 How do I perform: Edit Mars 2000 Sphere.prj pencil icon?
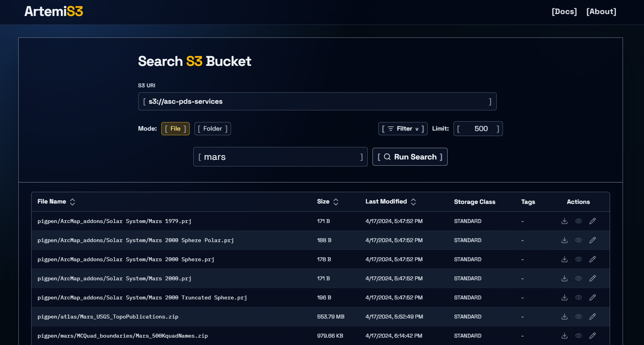pos(593,259)
